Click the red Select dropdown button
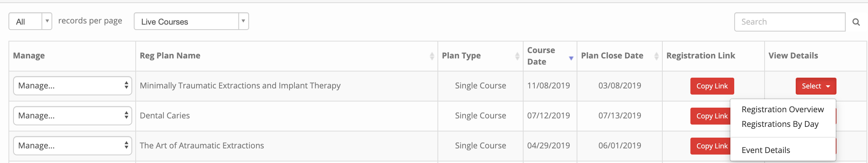This screenshot has height=163, width=868. tap(816, 86)
